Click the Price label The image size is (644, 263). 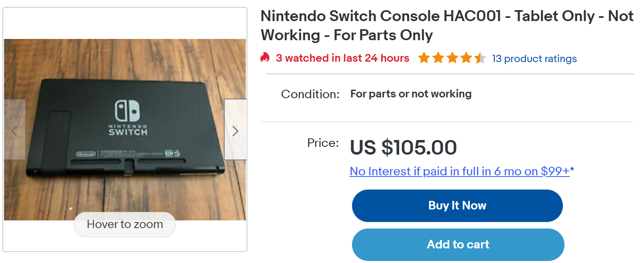(323, 143)
